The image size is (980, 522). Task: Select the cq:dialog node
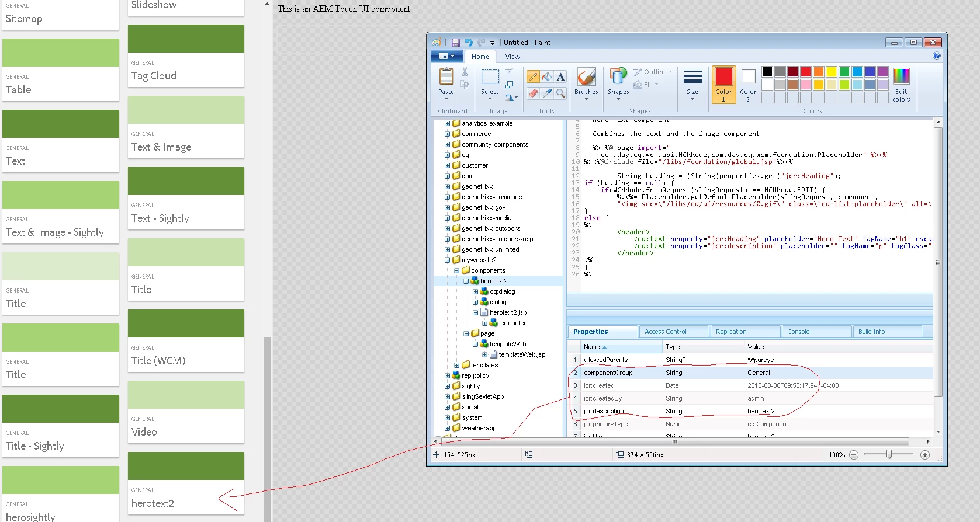tap(502, 291)
